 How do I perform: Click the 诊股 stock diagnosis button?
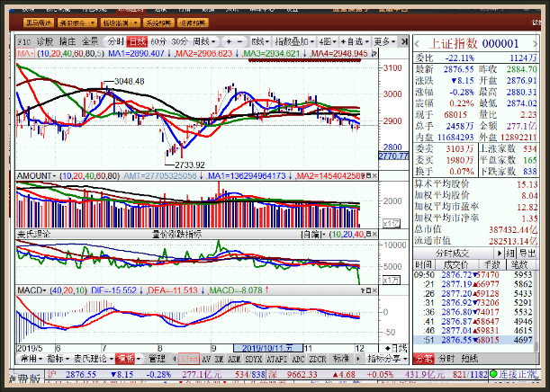click(x=45, y=41)
